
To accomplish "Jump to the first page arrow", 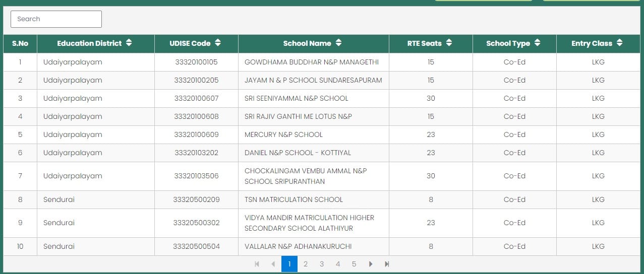I will [x=257, y=264].
